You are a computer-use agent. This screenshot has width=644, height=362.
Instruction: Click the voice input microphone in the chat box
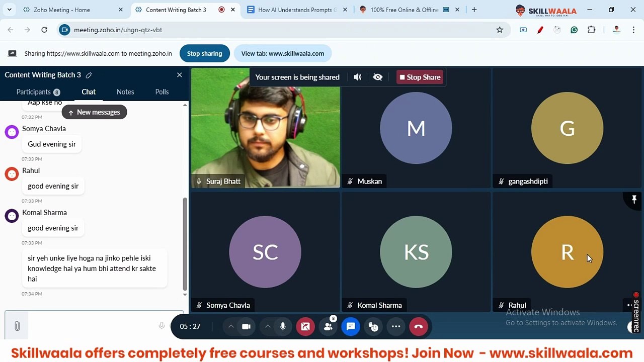point(162,326)
